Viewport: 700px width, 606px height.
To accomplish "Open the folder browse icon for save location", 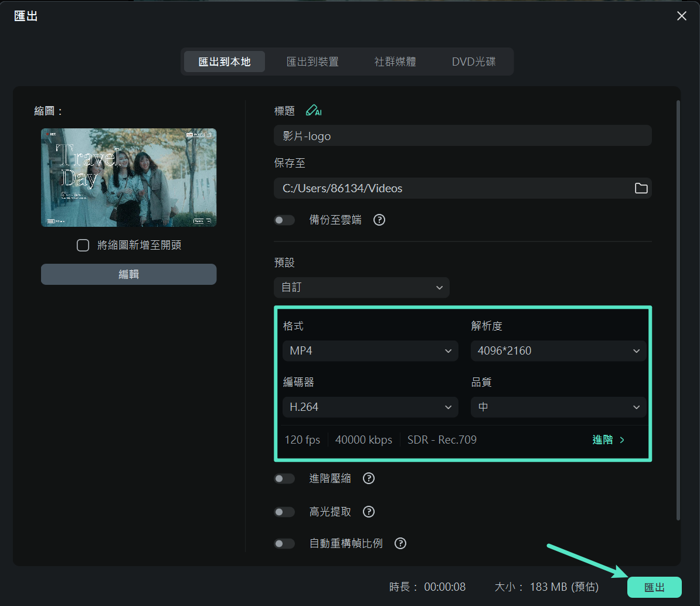I will pos(641,188).
